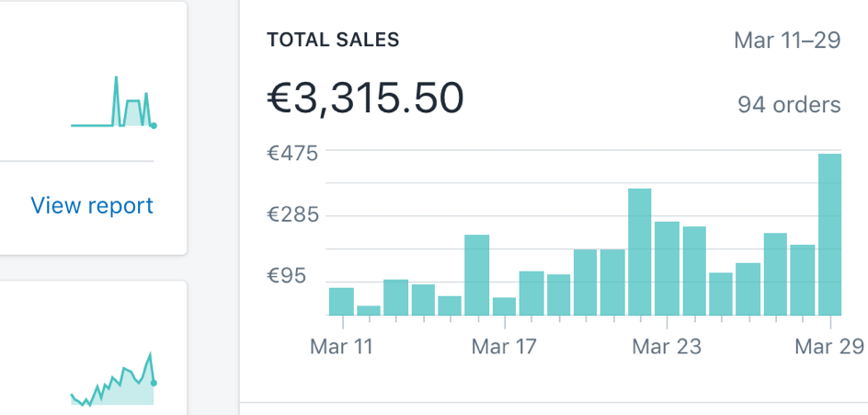Image resolution: width=868 pixels, height=415 pixels.
Task: Click the lower rising sparkline chart
Action: pos(113,379)
